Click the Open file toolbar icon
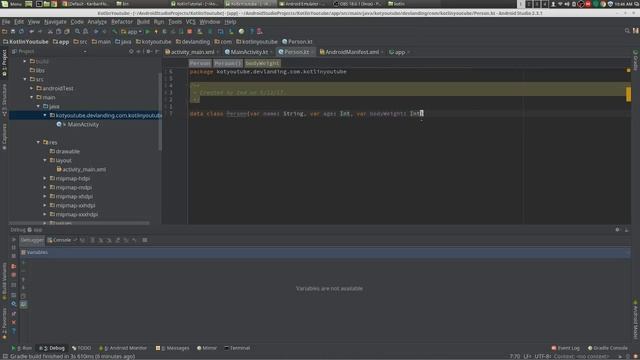The height and width of the screenshot is (360, 640). 5,31
